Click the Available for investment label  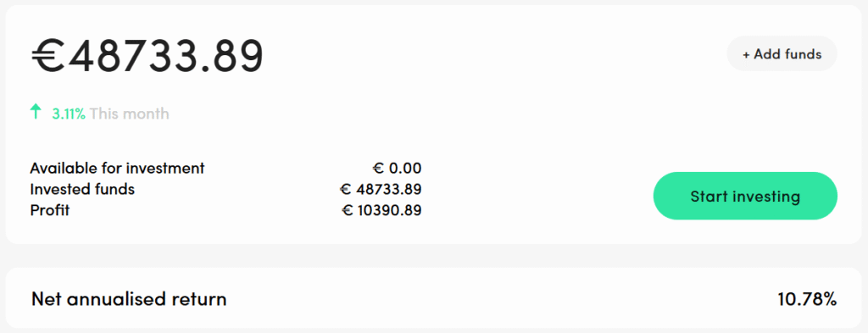click(117, 168)
